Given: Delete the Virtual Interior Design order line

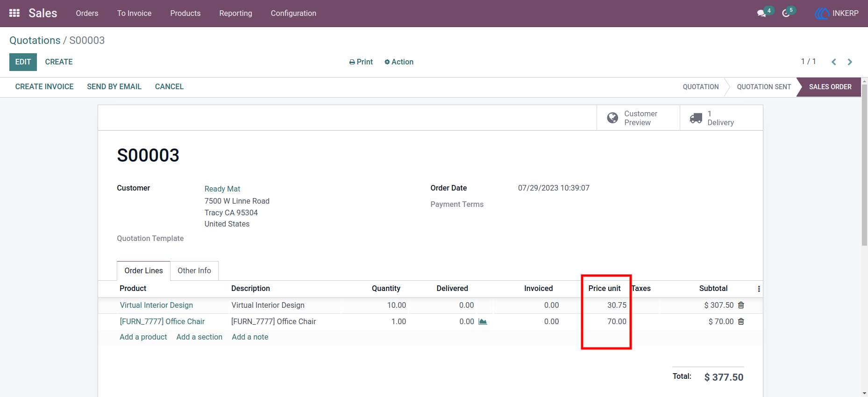Looking at the screenshot, I should tap(741, 305).
